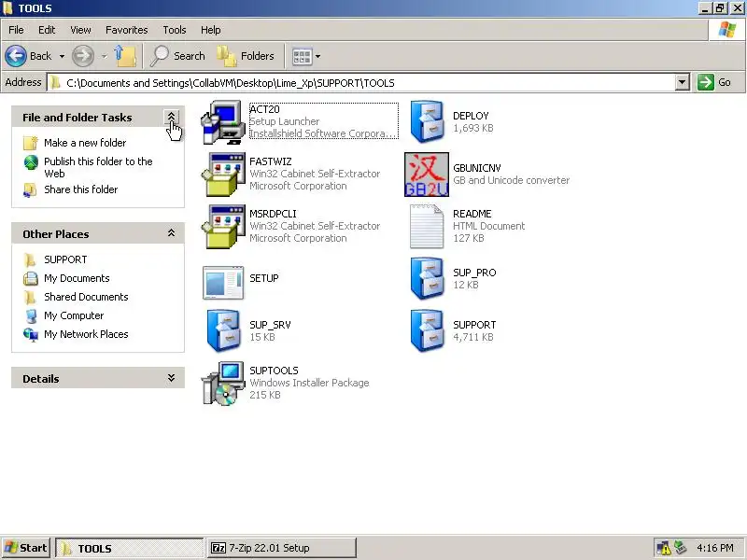The height and width of the screenshot is (560, 747).
Task: Click the Make a new folder icon
Action: point(31,143)
